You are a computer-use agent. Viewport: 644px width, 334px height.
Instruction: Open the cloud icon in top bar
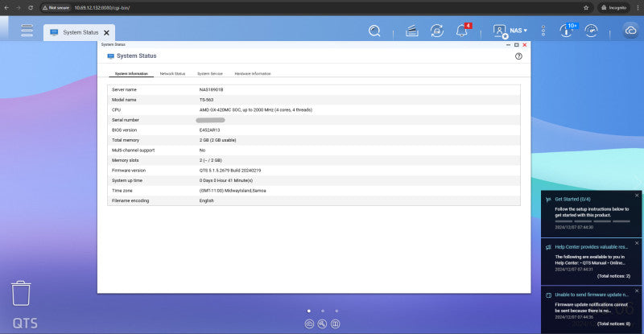coord(630,31)
